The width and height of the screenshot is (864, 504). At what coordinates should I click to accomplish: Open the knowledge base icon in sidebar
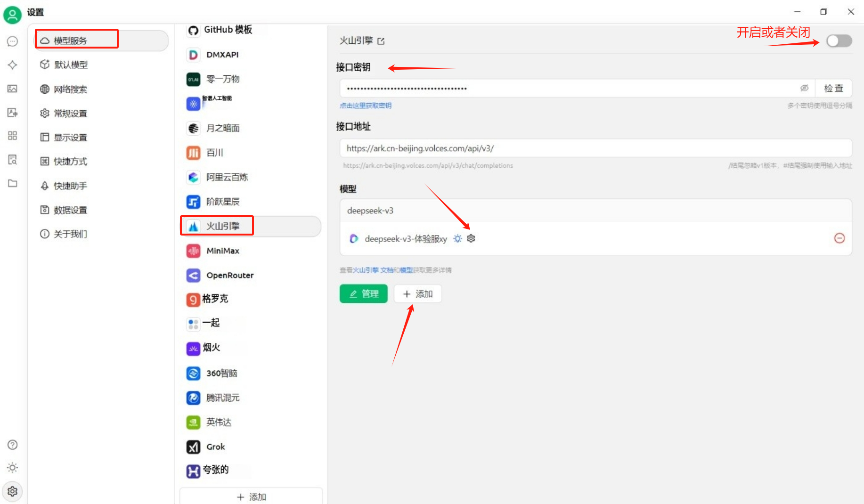click(x=12, y=160)
